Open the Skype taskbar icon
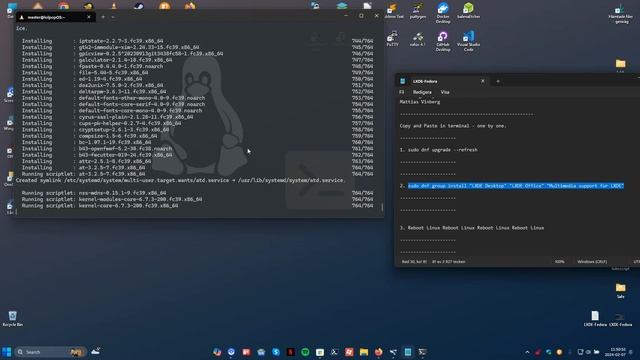640x360 pixels. click(x=276, y=352)
